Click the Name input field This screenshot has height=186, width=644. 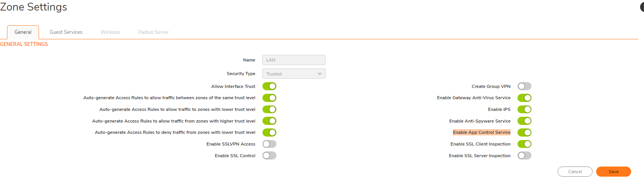coord(294,60)
